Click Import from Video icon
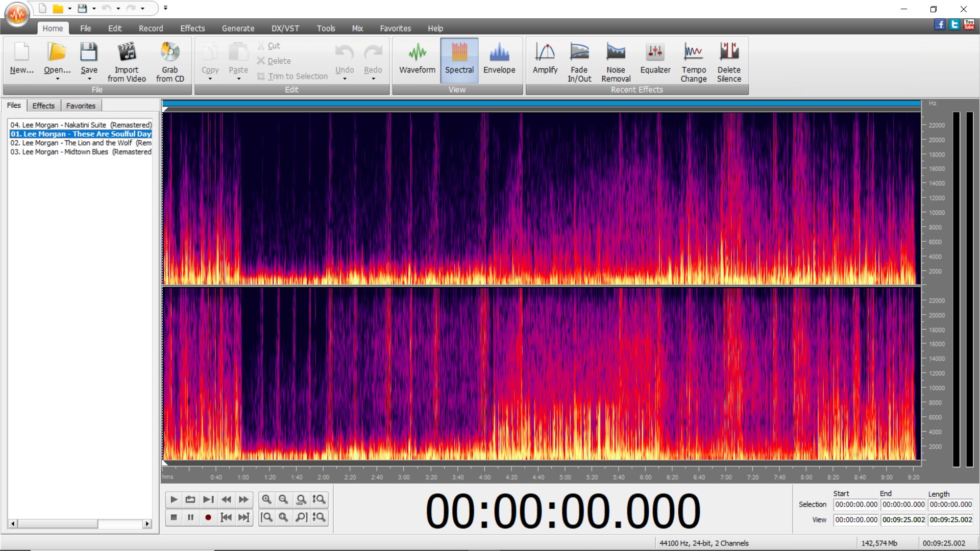The width and height of the screenshot is (980, 551). point(127,52)
